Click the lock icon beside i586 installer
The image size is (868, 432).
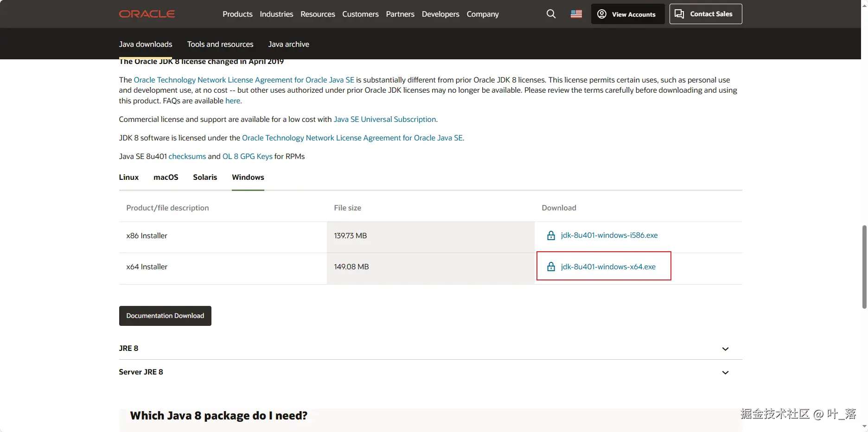[551, 235]
